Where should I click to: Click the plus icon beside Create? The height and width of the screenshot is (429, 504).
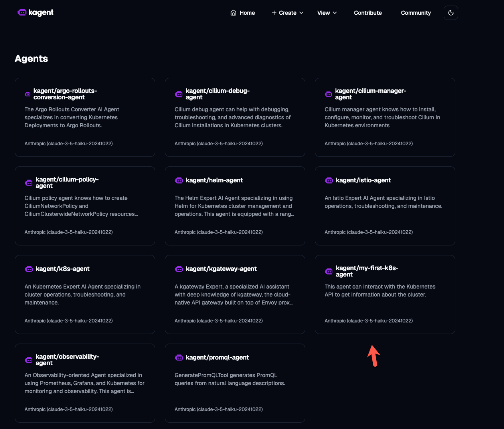click(274, 13)
